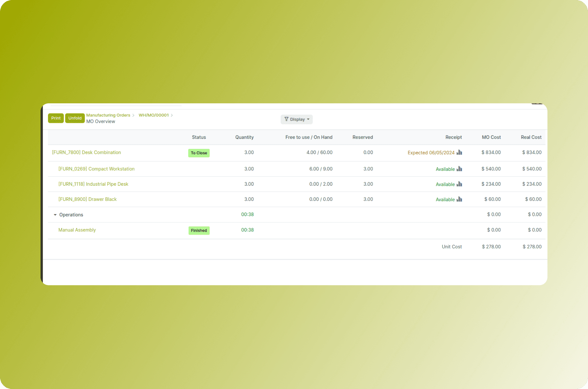Click the $ 278.00 Unit Real Cost
This screenshot has width=588, height=389.
pos(532,247)
